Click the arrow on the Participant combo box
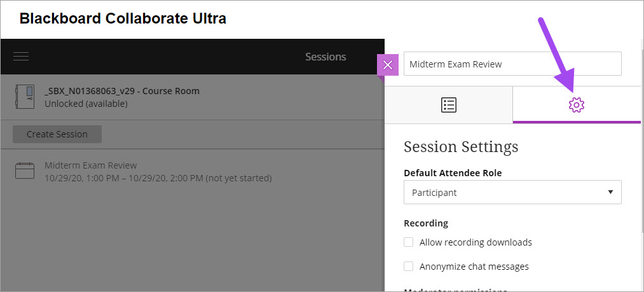 (610, 192)
